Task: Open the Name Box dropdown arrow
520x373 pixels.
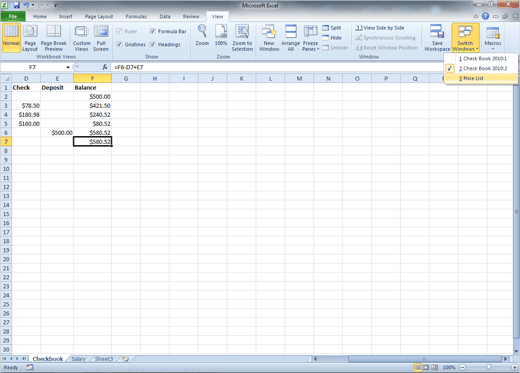Action: click(x=68, y=67)
